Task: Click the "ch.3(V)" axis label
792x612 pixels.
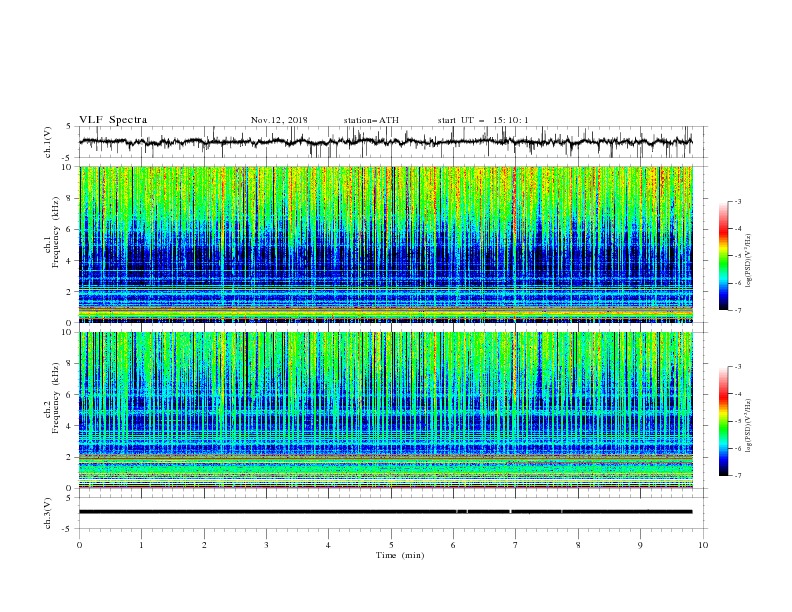Action: tap(48, 513)
